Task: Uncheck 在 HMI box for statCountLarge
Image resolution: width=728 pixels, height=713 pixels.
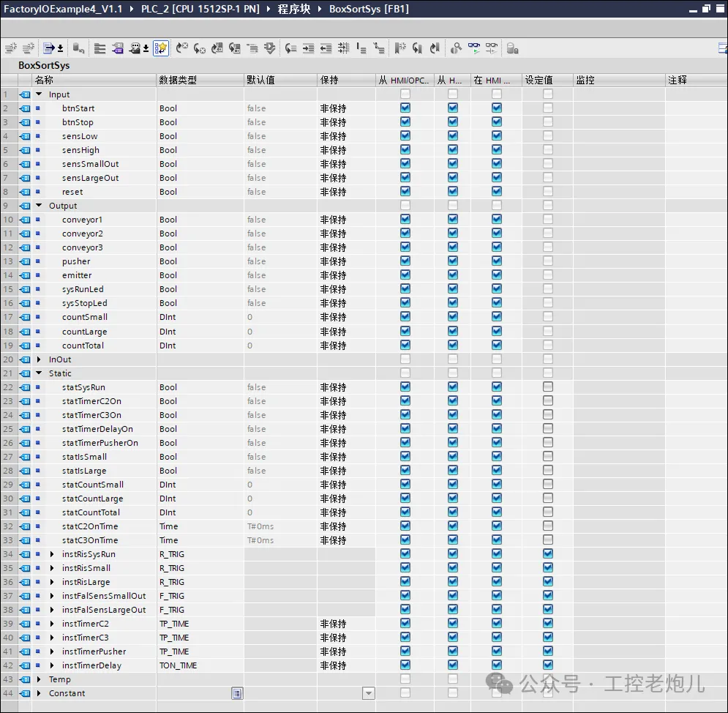Action: click(497, 498)
